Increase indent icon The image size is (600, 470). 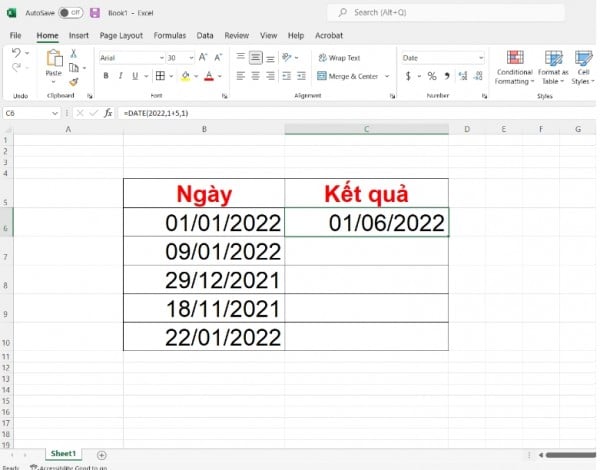tap(302, 76)
